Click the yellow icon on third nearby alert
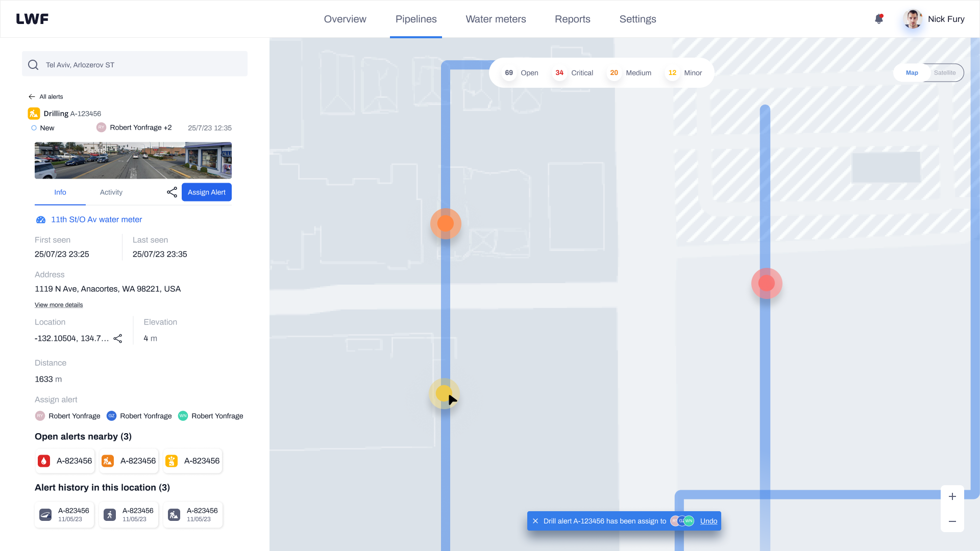The height and width of the screenshot is (551, 980). pos(171,461)
